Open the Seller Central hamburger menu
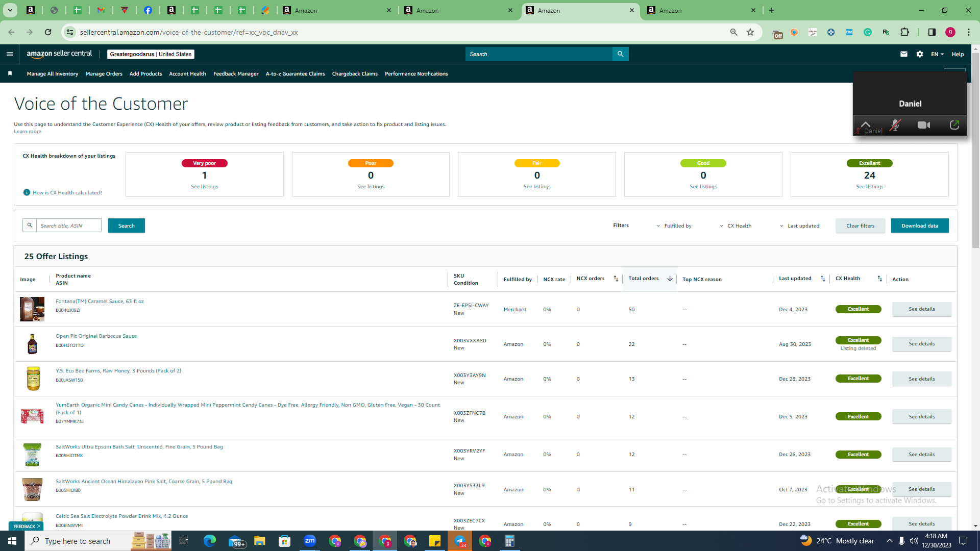The width and height of the screenshot is (980, 551). (x=10, y=54)
